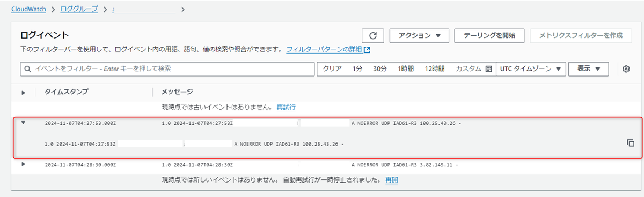Copy the expanded log event message
The image size is (644, 197).
631,143
